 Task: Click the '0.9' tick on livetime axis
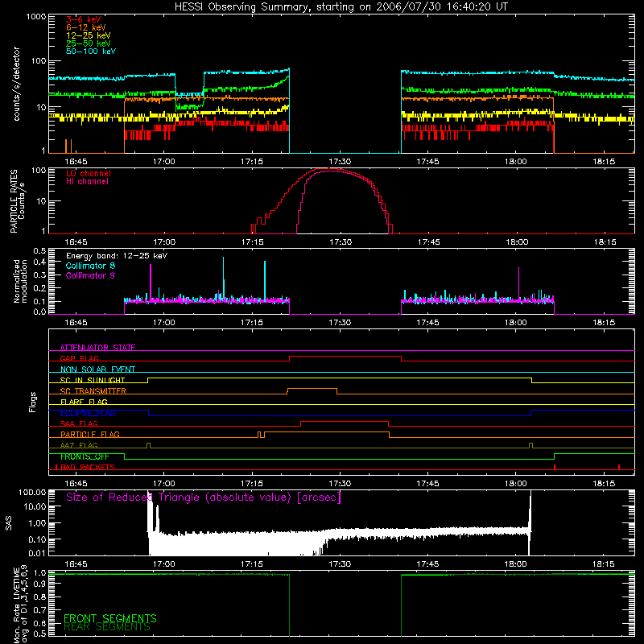click(x=39, y=584)
